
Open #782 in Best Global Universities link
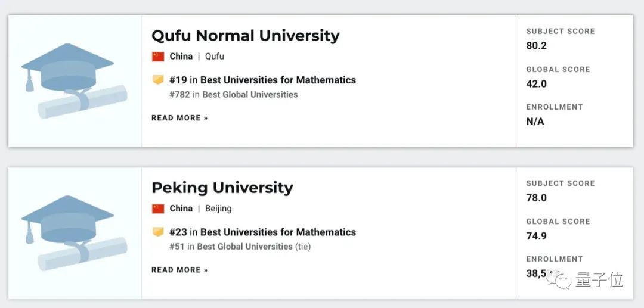coord(233,94)
